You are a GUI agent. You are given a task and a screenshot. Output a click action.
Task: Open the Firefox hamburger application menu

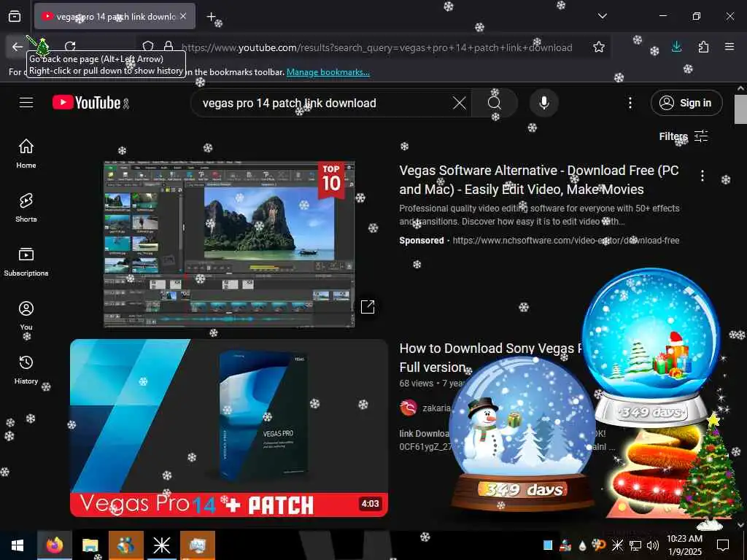[x=729, y=47]
